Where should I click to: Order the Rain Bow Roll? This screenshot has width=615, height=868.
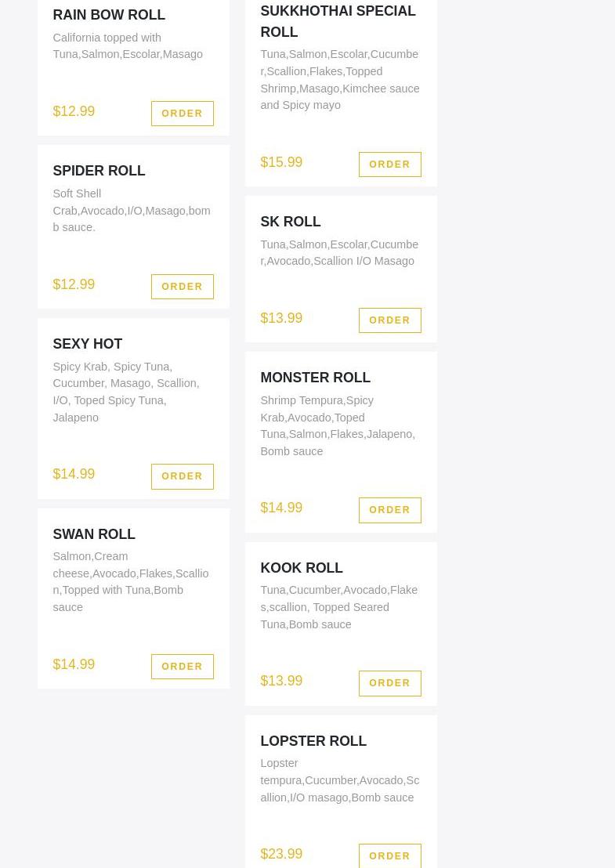(182, 114)
